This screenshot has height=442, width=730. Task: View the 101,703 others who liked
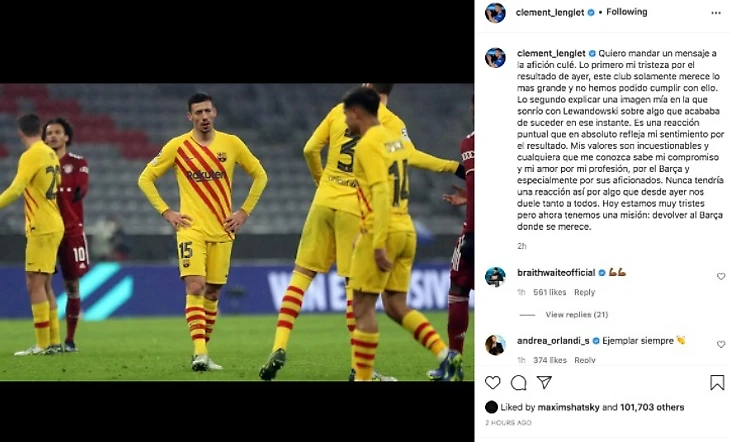pos(652,407)
